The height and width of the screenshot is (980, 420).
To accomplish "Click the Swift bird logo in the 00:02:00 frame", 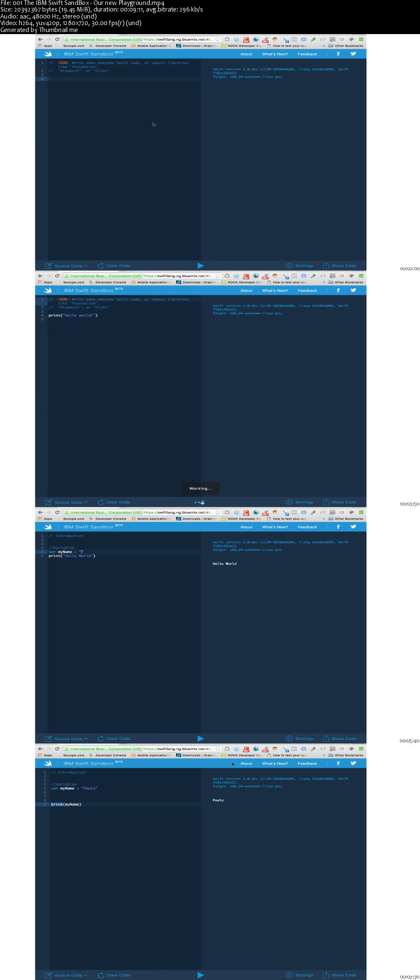I will point(48,54).
